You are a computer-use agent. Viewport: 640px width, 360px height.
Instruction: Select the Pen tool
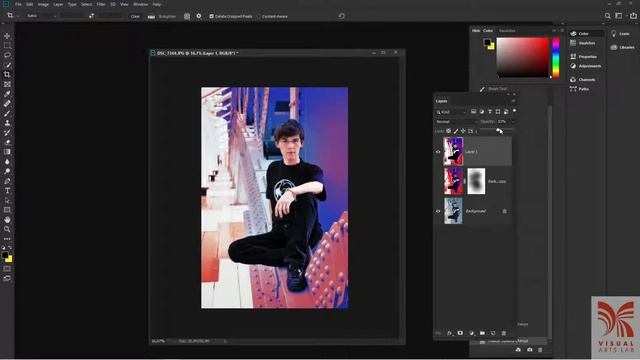(x=7, y=181)
